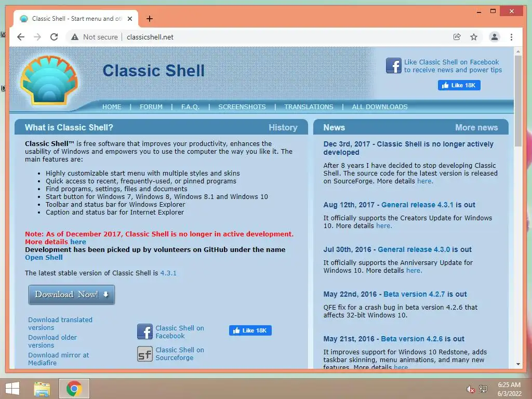Viewport: 532px width, 399px height.
Task: Open Beta version 4.2.7 news link
Action: click(414, 294)
